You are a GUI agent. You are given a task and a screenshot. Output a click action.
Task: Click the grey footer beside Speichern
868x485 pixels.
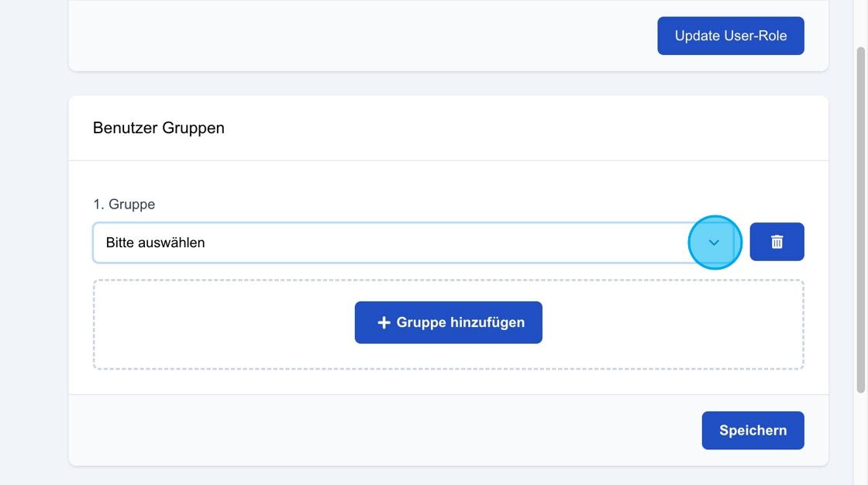click(x=387, y=430)
